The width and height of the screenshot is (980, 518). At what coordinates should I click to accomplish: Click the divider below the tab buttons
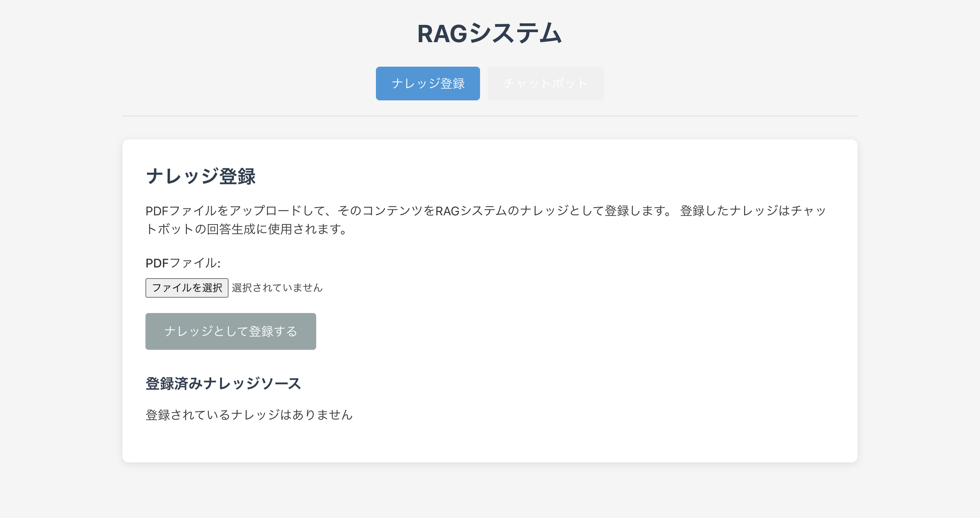(x=489, y=115)
